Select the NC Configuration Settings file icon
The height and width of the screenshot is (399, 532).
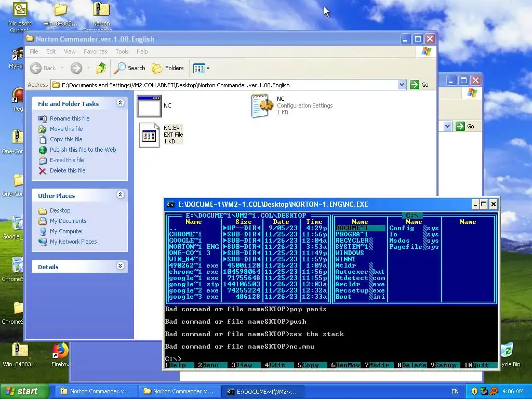(262, 106)
